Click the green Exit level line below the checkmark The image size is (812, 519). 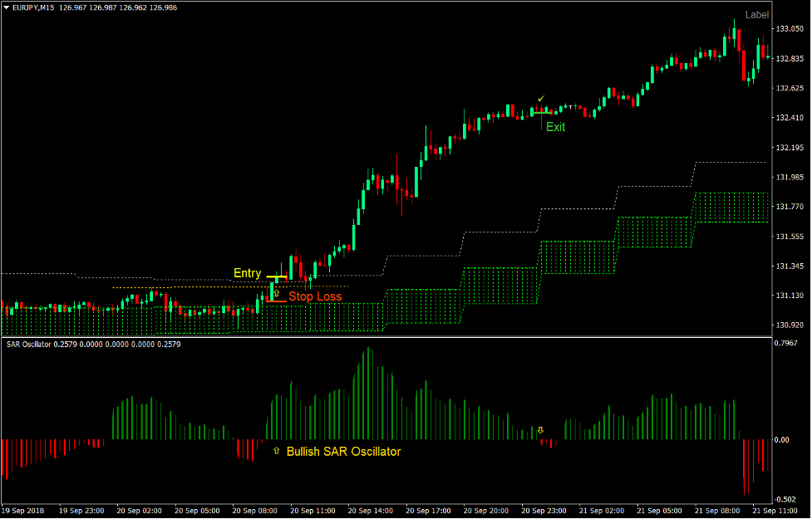[542, 113]
